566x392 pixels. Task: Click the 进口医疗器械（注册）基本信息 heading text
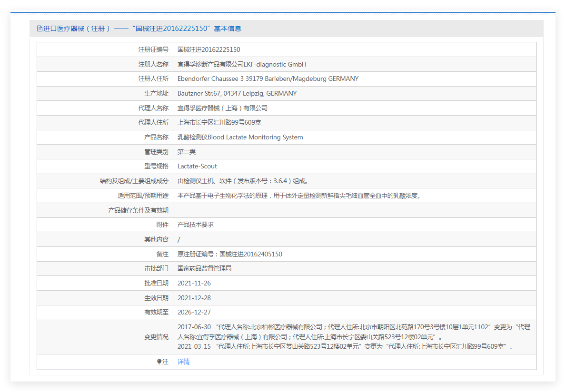pyautogui.click(x=142, y=29)
